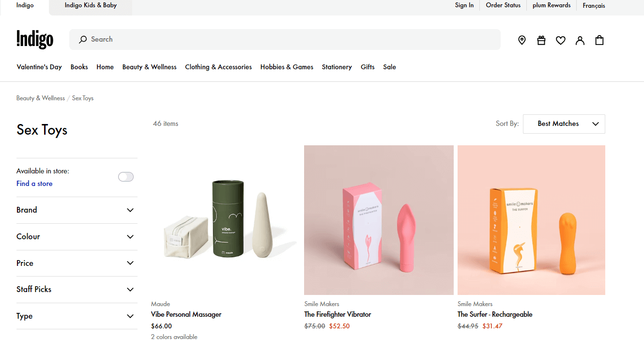The width and height of the screenshot is (644, 340).
Task: Focus the Search input field
Action: 285,39
